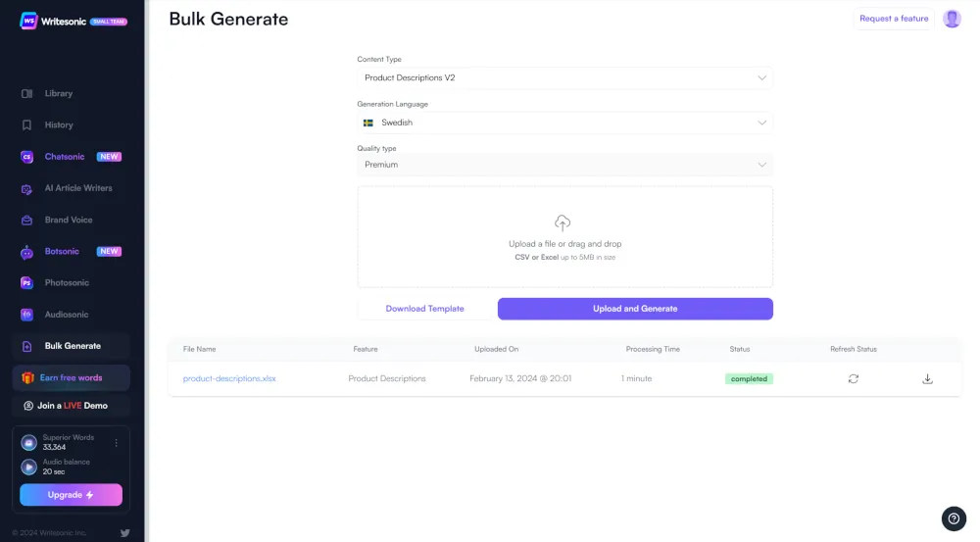The image size is (980, 542).
Task: Open the Content Type dropdown
Action: click(564, 77)
